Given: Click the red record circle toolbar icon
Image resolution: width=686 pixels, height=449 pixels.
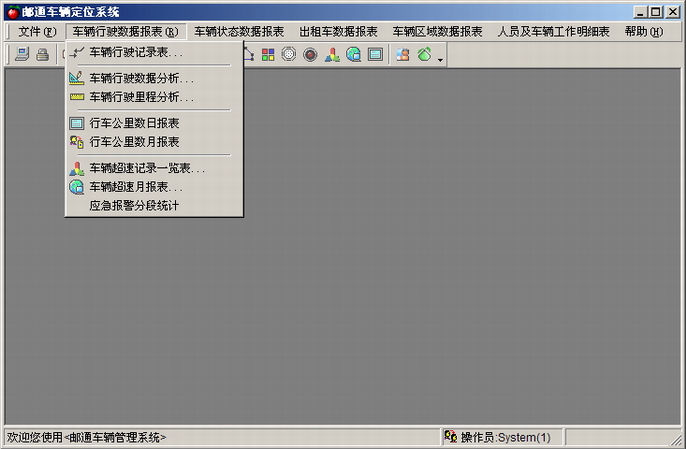Looking at the screenshot, I should click(310, 55).
